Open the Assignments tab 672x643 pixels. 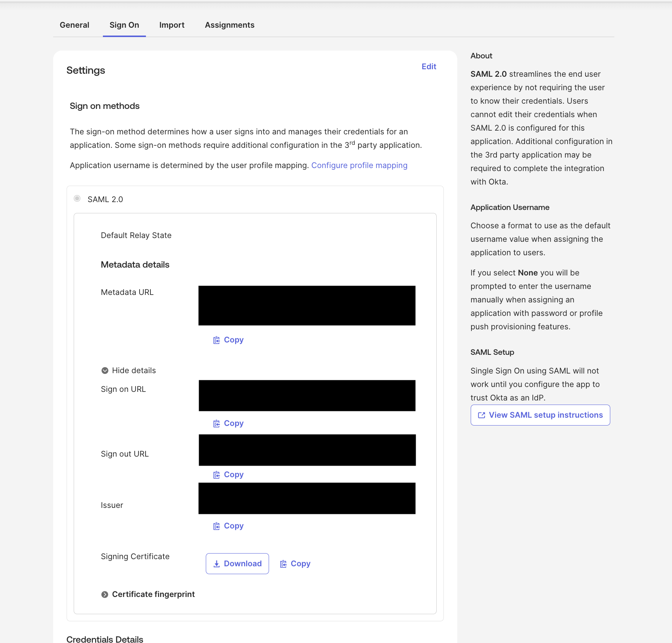(229, 25)
